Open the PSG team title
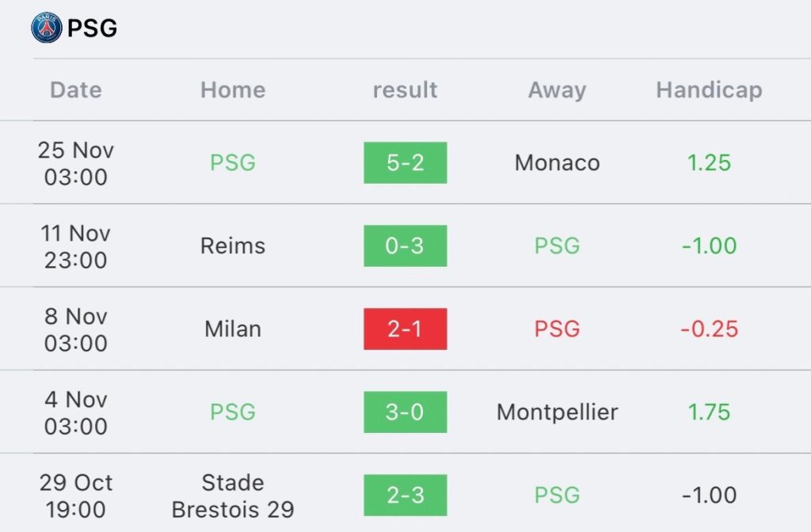Viewport: 811px width, 532px height. click(93, 28)
